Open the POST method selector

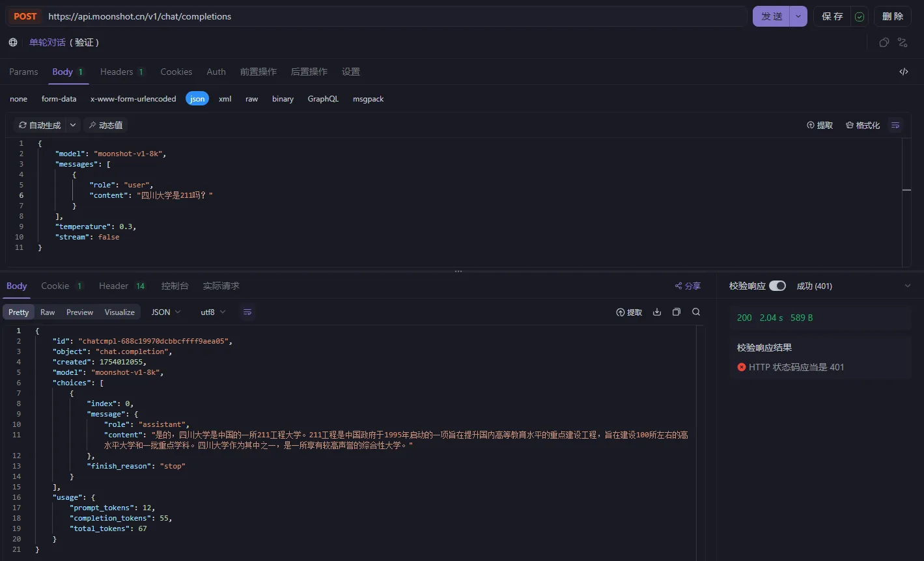click(x=25, y=16)
